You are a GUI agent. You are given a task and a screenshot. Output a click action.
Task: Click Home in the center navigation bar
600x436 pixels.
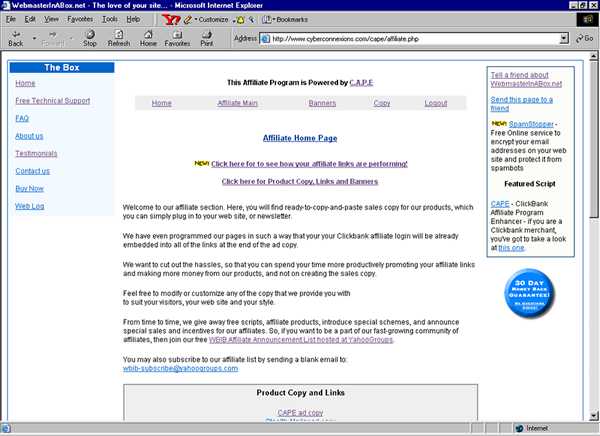click(161, 103)
